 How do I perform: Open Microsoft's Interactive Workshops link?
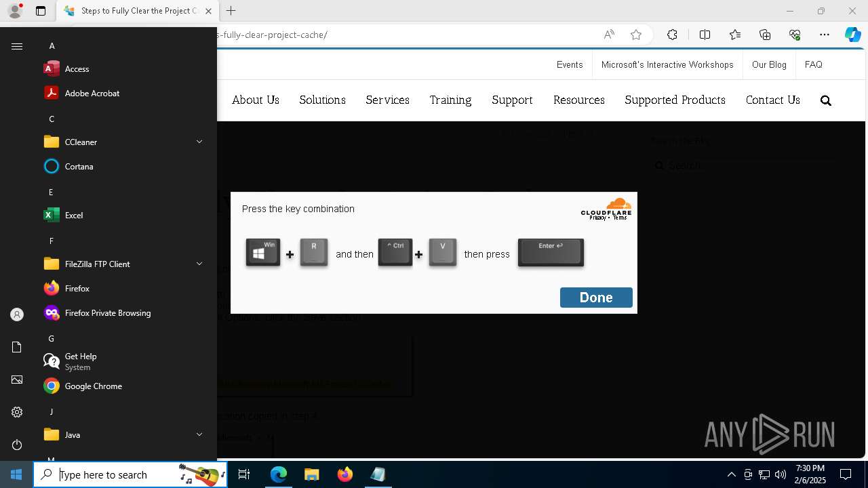pyautogui.click(x=667, y=64)
